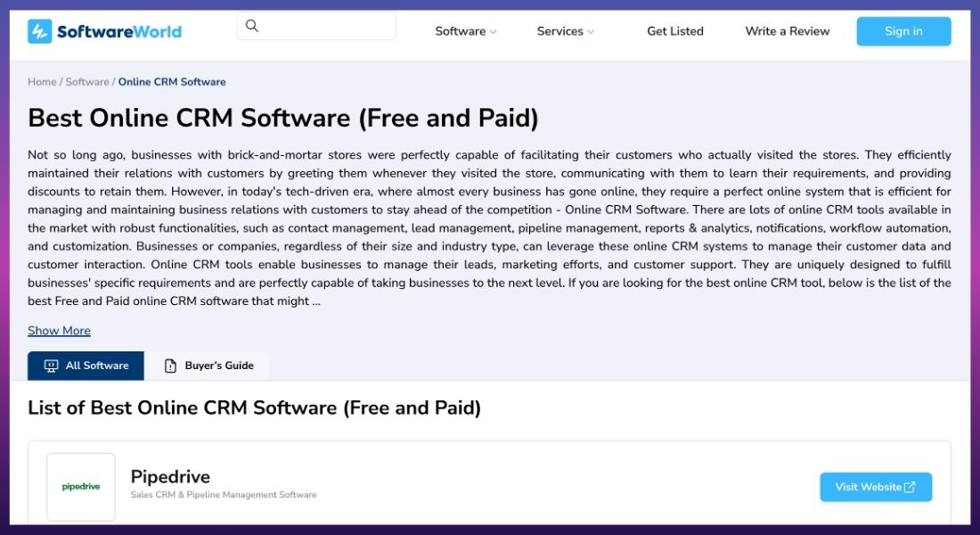Click the magnifying glass search icon

coord(252,26)
